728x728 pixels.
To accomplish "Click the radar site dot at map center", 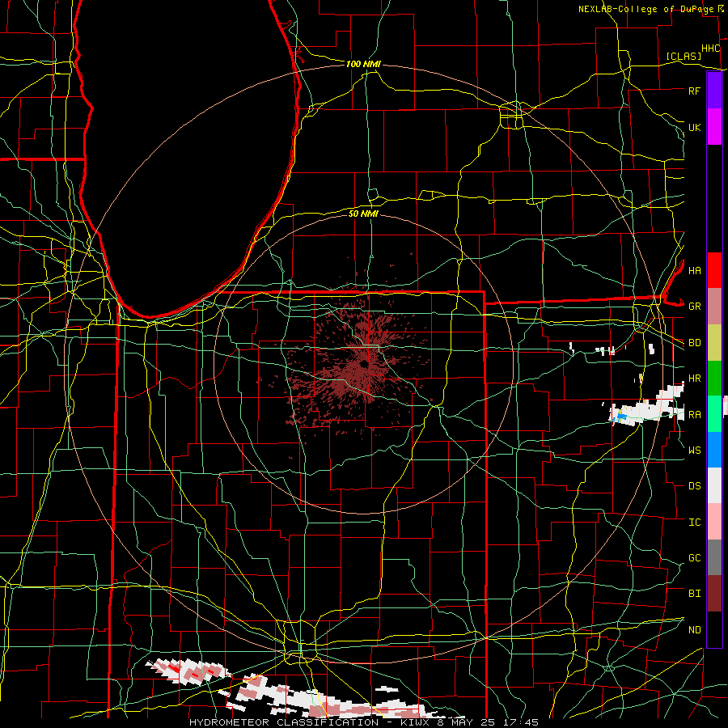I will point(364,363).
